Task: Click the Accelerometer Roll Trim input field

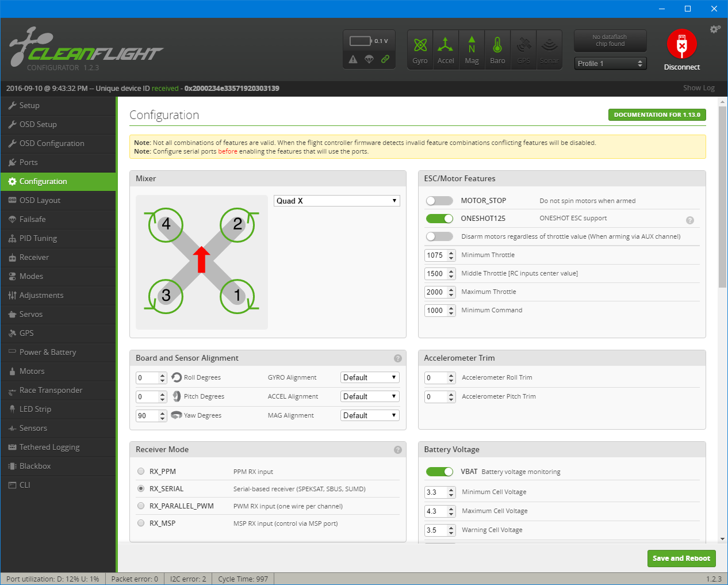Action: (440, 378)
